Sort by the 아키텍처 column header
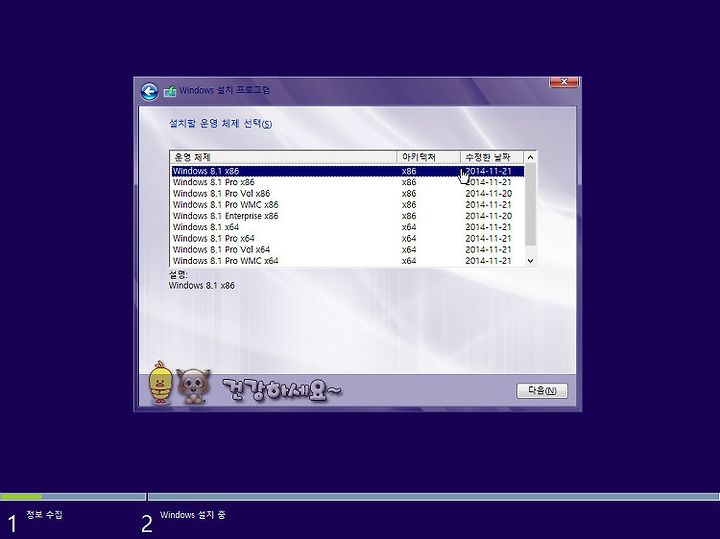720x539 pixels. coord(428,157)
